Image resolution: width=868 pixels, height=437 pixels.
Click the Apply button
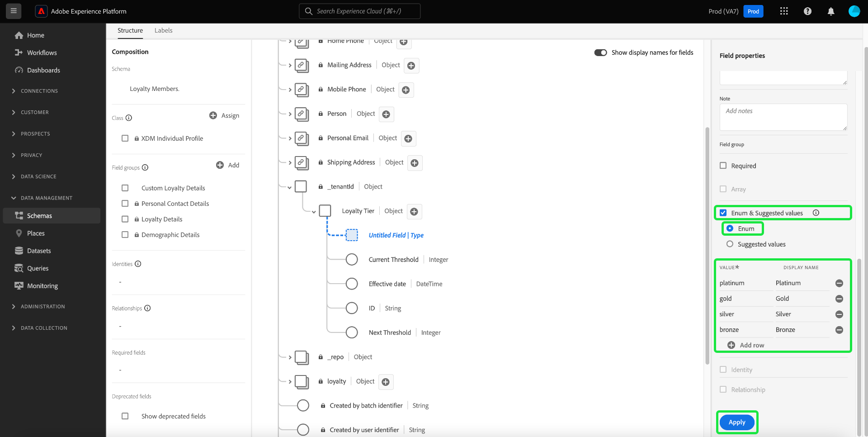[x=737, y=422]
